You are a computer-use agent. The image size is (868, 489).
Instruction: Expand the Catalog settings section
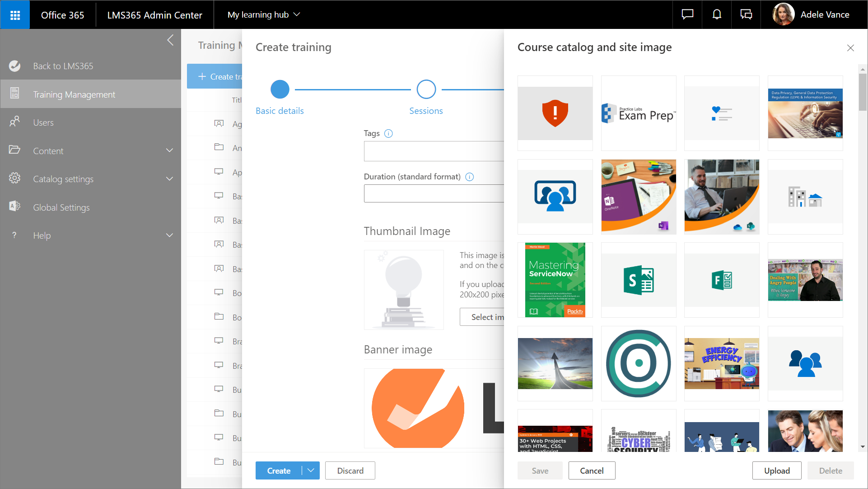[x=169, y=179]
